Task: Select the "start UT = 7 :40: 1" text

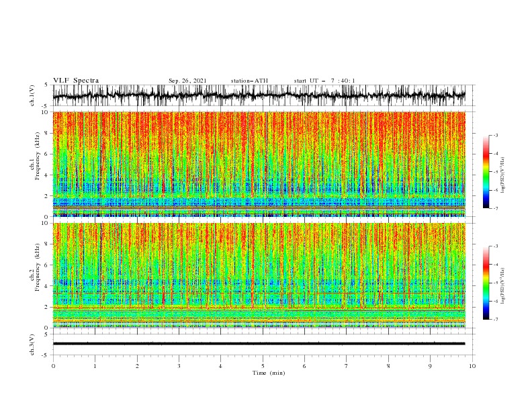Action: [324, 81]
